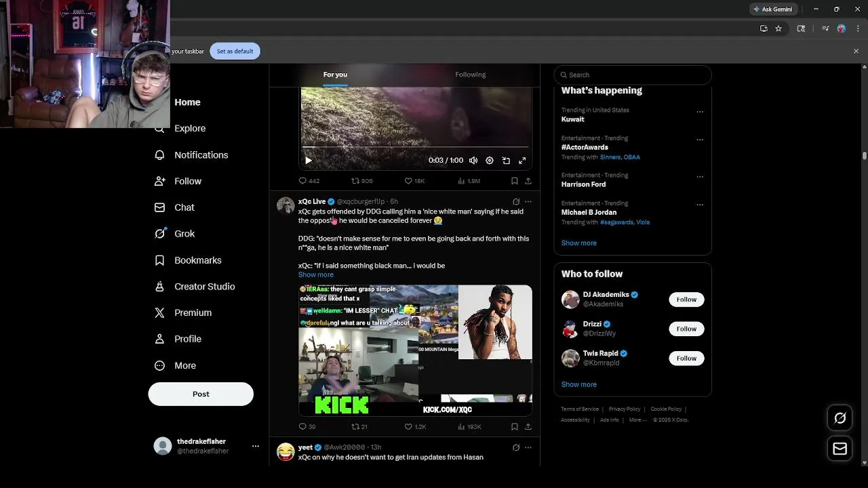This screenshot has width=868, height=488.
Task: Click the Search input field
Action: pyautogui.click(x=633, y=75)
